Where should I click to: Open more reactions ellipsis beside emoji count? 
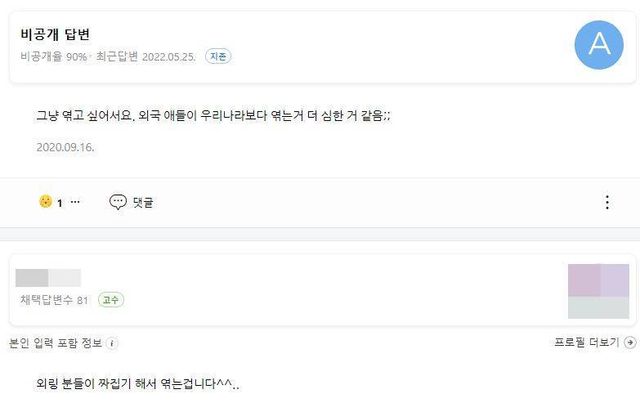coord(75,202)
